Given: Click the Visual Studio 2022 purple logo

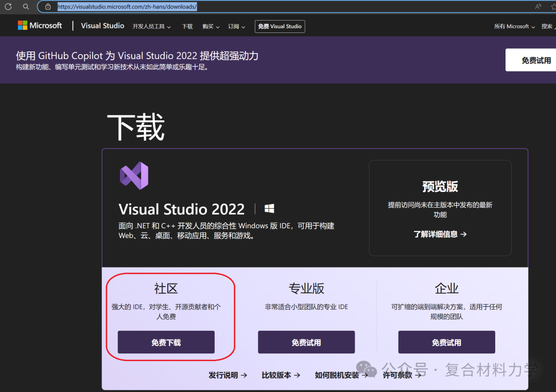Looking at the screenshot, I should point(134,175).
